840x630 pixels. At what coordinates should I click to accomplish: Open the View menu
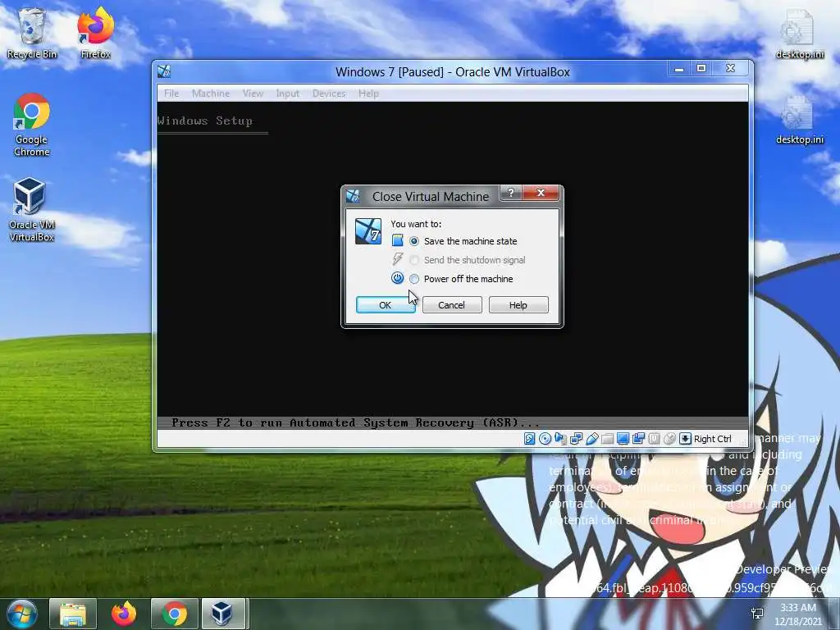coord(253,94)
